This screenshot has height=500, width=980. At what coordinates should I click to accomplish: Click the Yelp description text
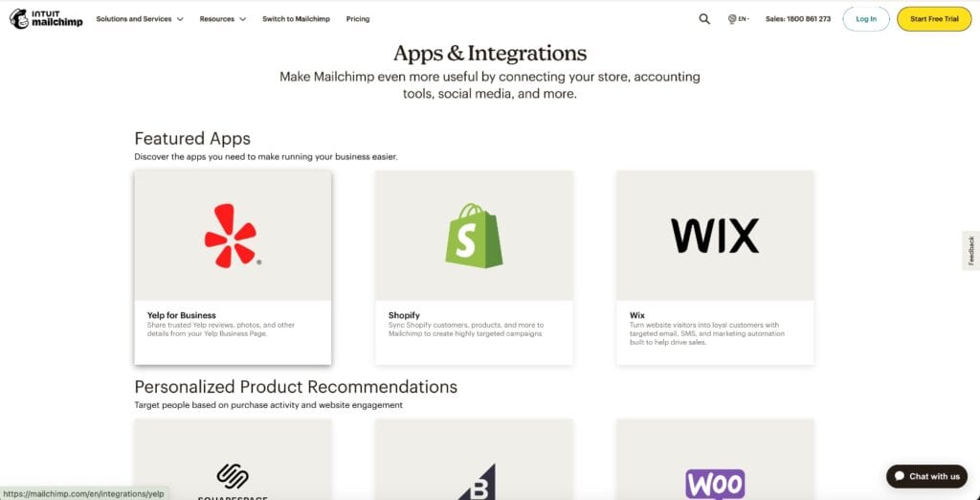tap(221, 330)
